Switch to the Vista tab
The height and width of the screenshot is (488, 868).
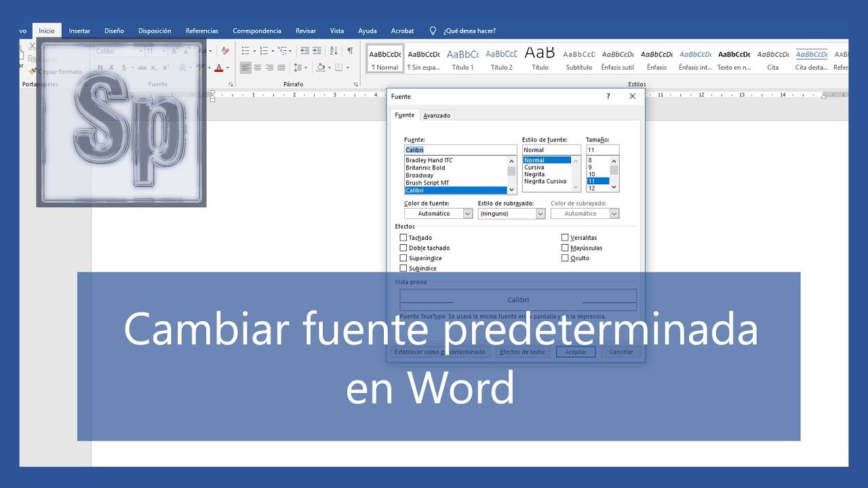pyautogui.click(x=337, y=30)
